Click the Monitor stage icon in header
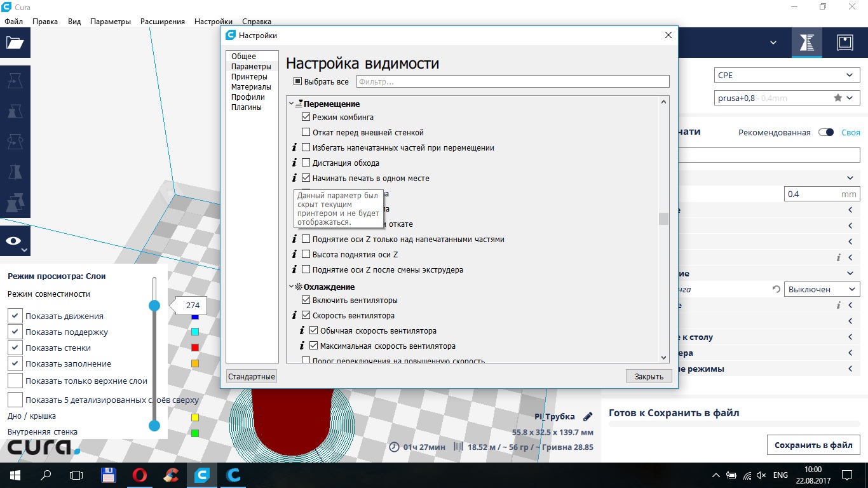The width and height of the screenshot is (868, 488). click(x=844, y=43)
